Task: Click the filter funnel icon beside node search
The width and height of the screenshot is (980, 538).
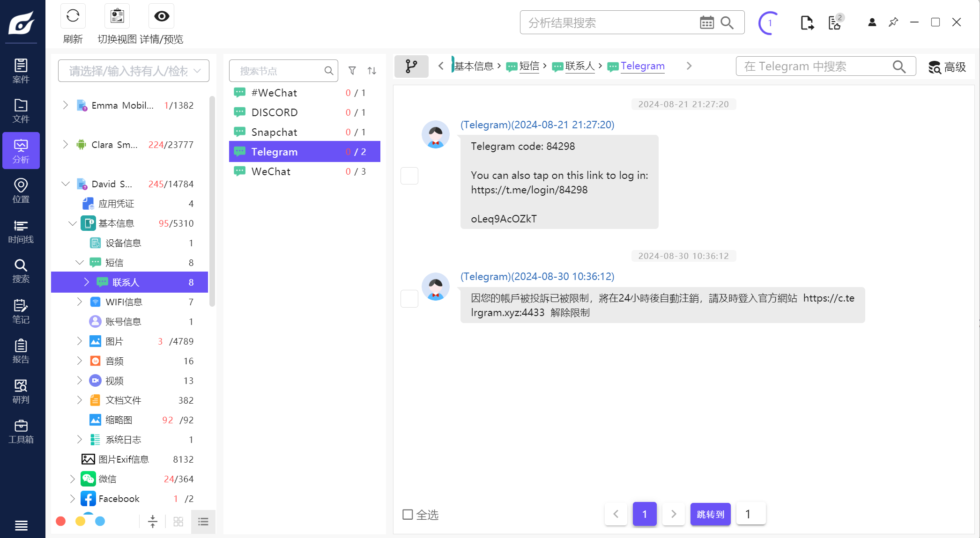Action: pos(352,71)
